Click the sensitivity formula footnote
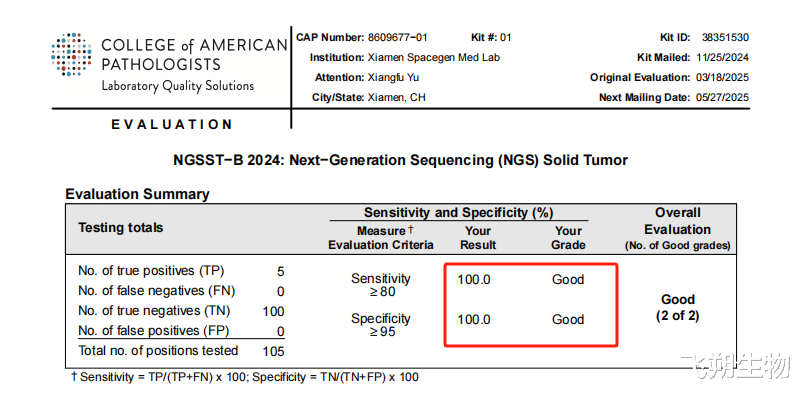The image size is (806, 399). pyautogui.click(x=245, y=377)
